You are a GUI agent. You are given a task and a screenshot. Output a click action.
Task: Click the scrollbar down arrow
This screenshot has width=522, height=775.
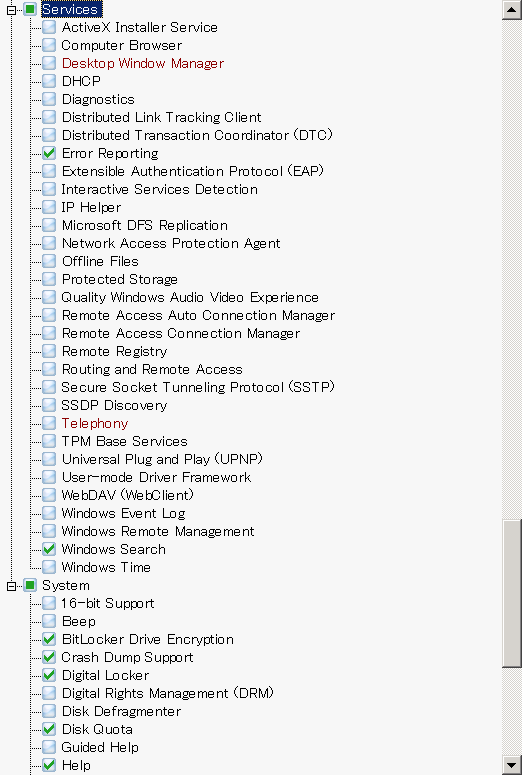[512, 765]
